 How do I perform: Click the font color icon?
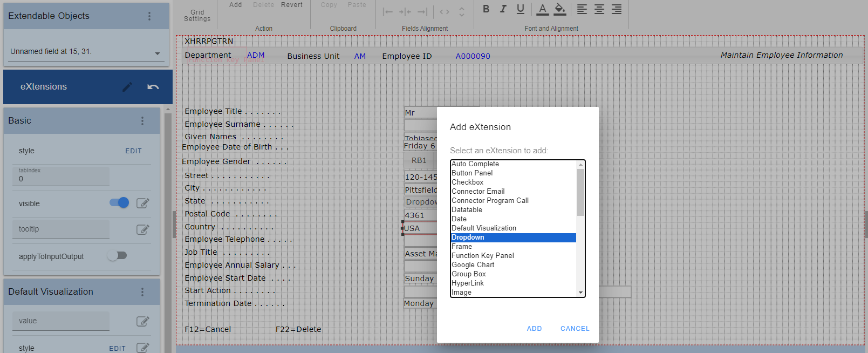click(543, 9)
